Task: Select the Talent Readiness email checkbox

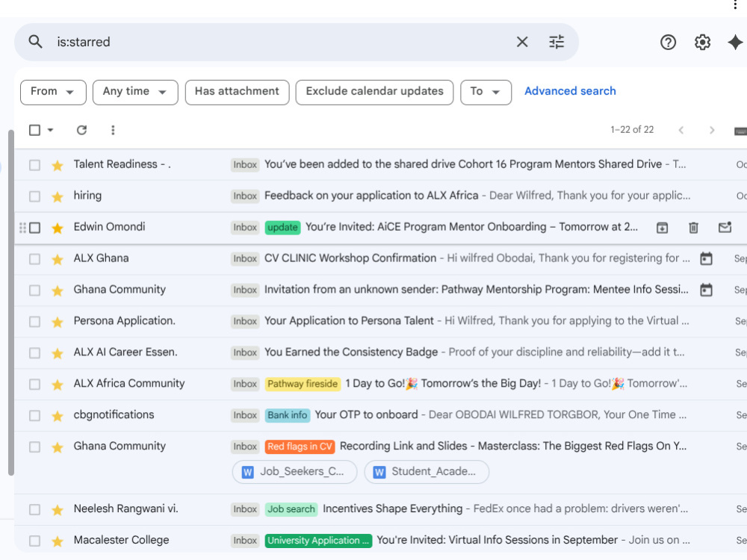Action: (x=34, y=165)
